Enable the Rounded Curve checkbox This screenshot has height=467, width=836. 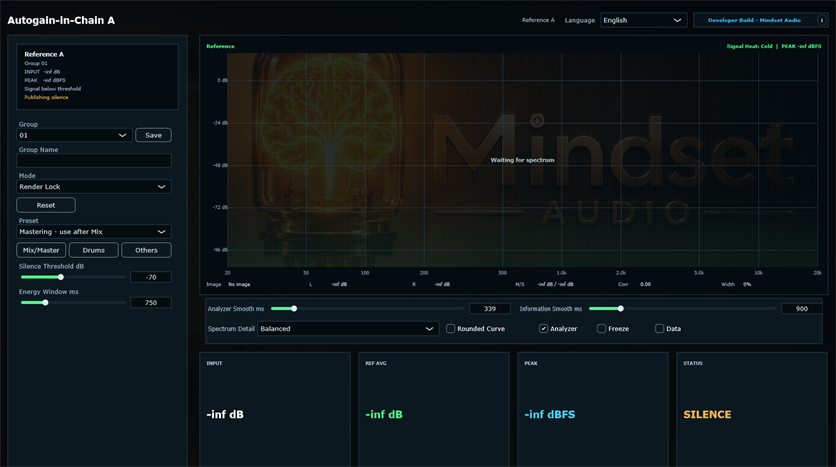(x=451, y=329)
